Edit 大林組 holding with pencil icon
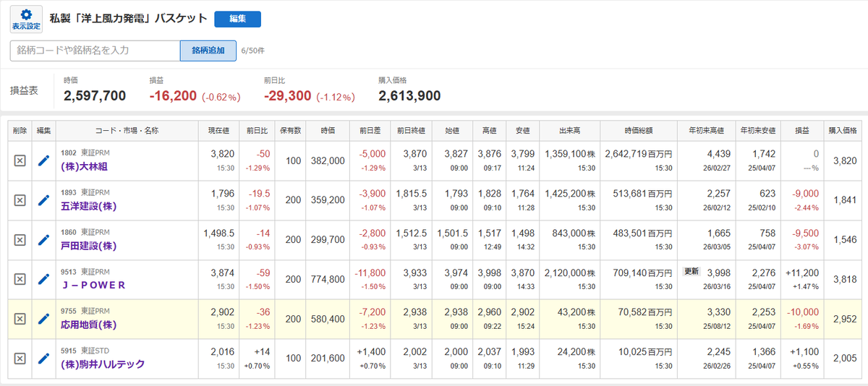This screenshot has height=386, width=868. [x=43, y=160]
